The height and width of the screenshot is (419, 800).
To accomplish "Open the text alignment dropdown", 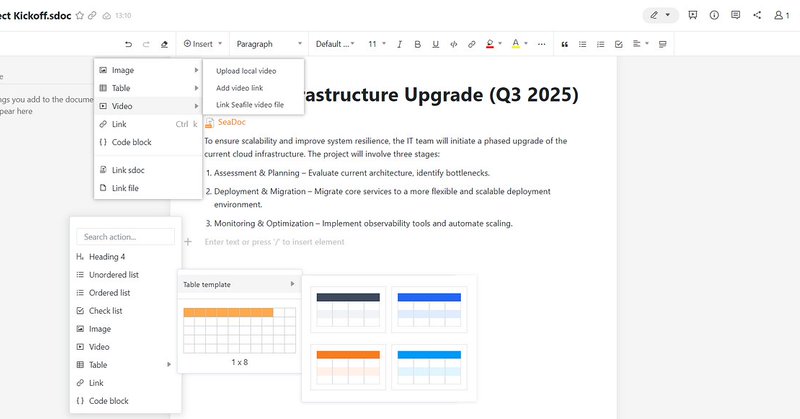I will pos(640,44).
